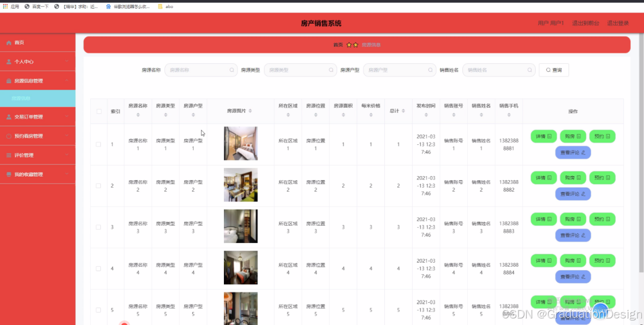The image size is (644, 325).
Task: Sort table by 房源图片 column arrows
Action: (x=250, y=111)
